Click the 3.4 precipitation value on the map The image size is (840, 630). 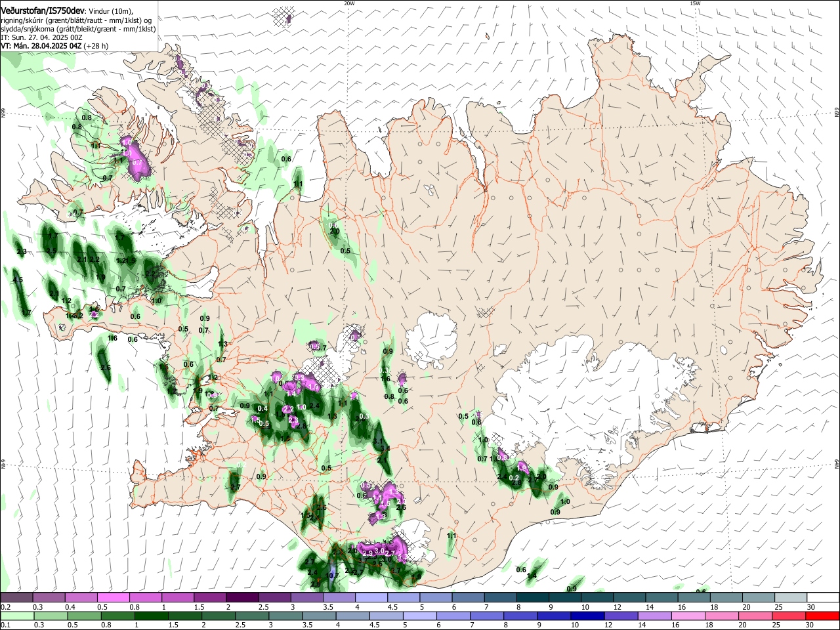click(385, 449)
